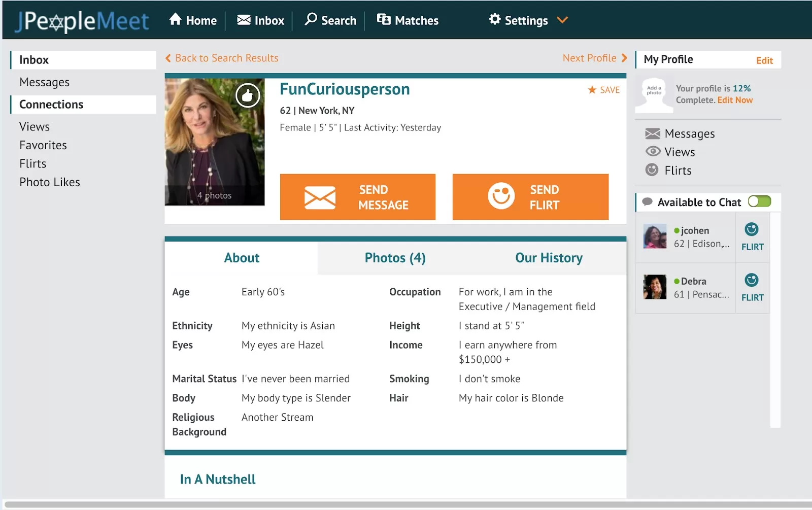Screen dimensions: 812x510
Task: Send a flirt to Debra in chat list
Action: [752, 281]
